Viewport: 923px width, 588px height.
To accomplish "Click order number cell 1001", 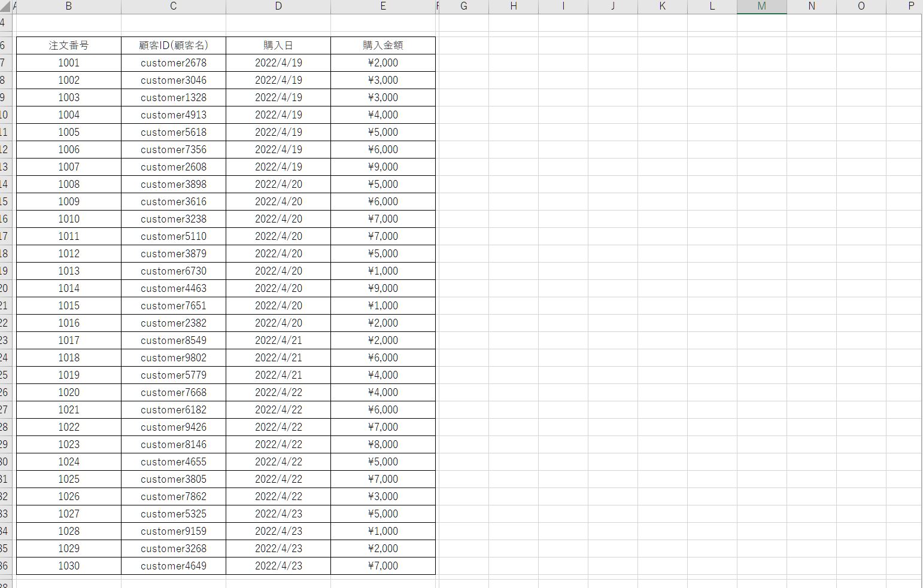I will tap(69, 63).
